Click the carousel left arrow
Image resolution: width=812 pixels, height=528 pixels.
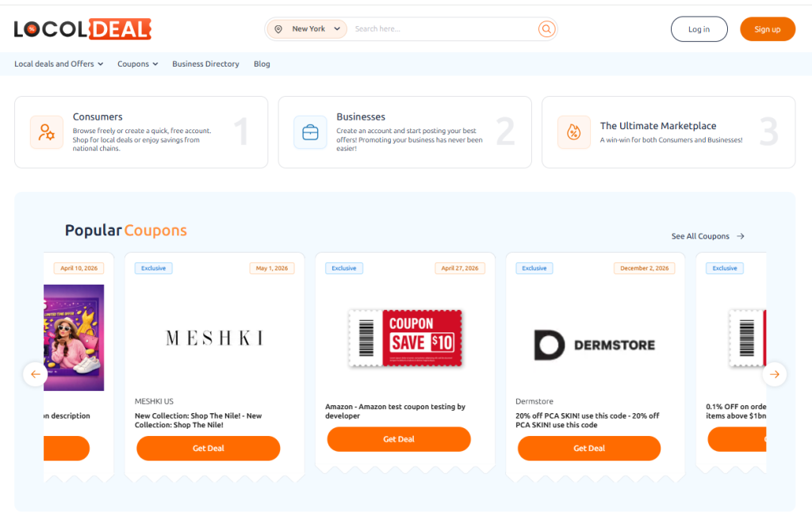[35, 374]
